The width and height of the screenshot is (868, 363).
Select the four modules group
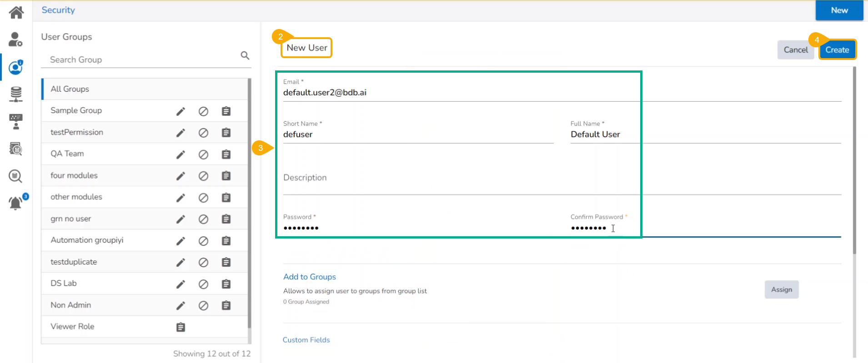click(74, 175)
